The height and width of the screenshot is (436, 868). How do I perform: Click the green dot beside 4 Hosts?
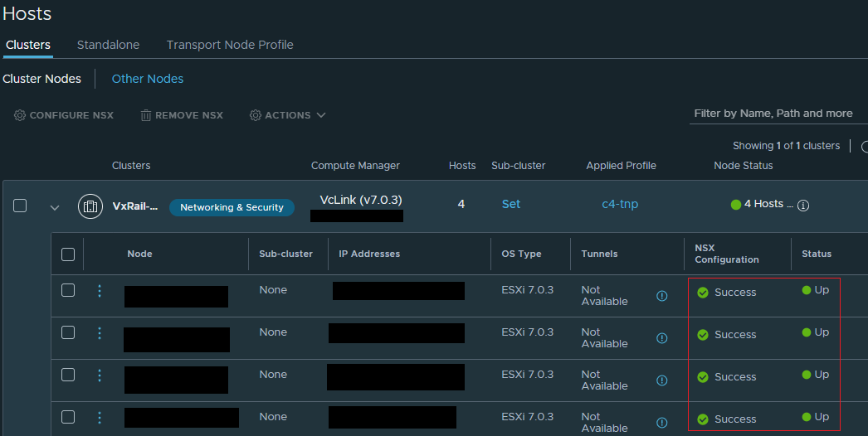click(x=736, y=205)
